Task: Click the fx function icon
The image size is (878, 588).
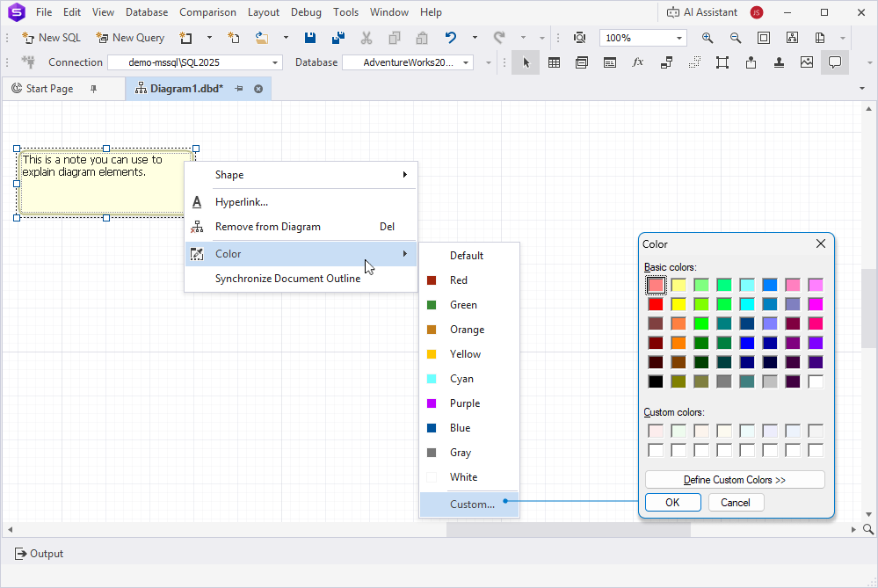Action: pos(638,62)
